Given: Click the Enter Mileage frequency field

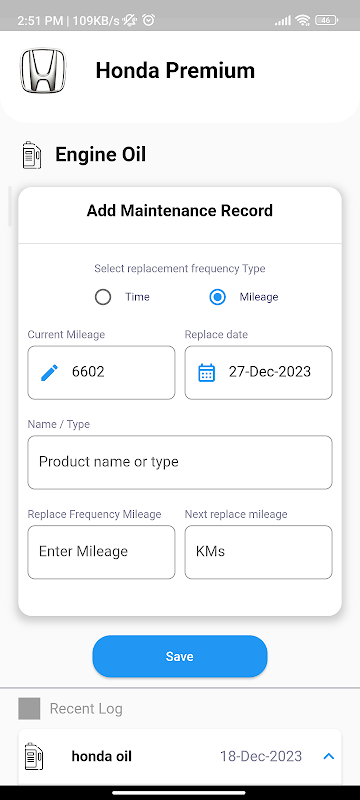Looking at the screenshot, I should click(x=101, y=552).
